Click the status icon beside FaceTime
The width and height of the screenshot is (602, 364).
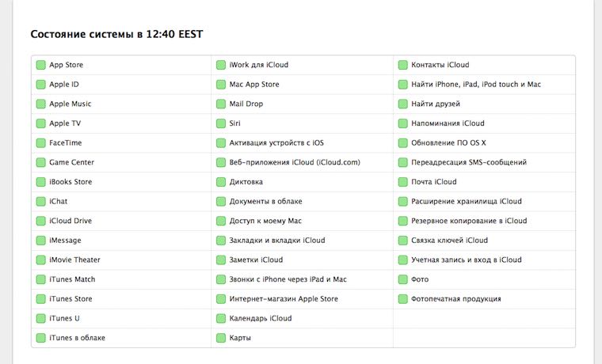40,143
